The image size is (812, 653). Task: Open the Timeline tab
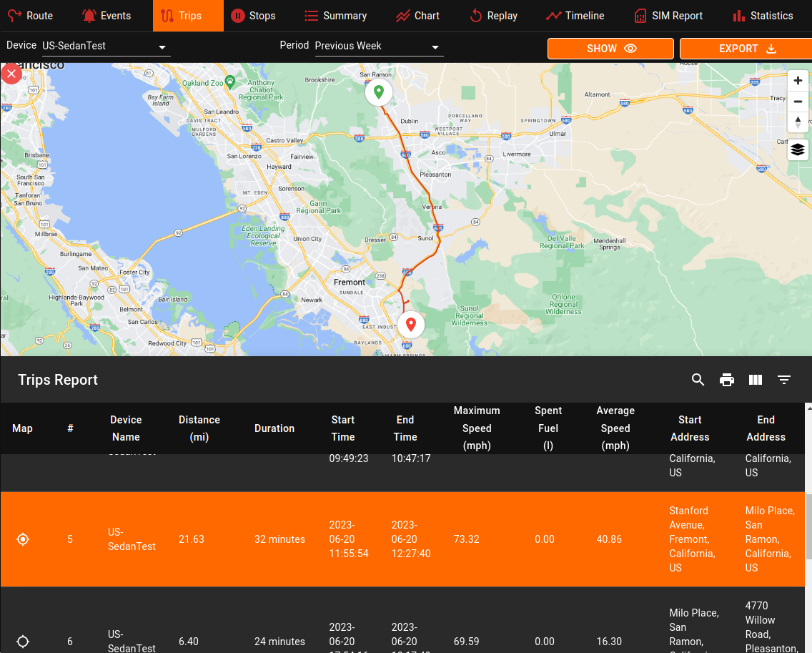click(575, 16)
